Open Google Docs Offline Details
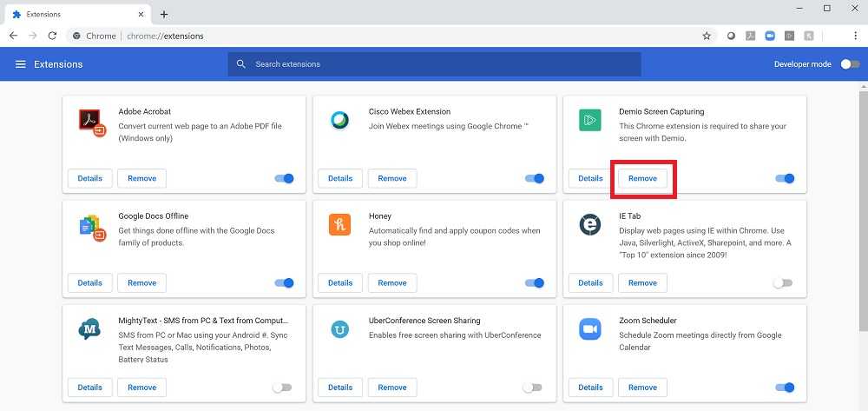The height and width of the screenshot is (411, 868). click(x=89, y=282)
